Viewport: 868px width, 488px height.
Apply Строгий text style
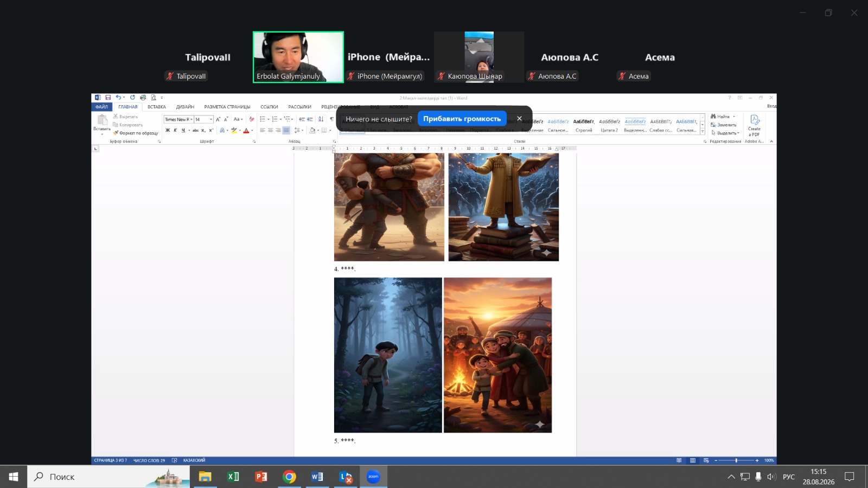coord(584,126)
